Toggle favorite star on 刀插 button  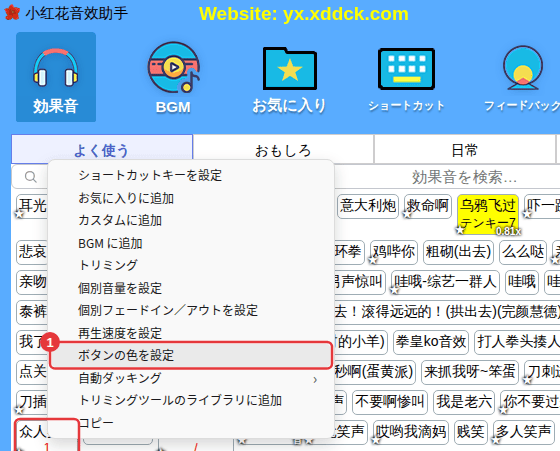click(19, 410)
